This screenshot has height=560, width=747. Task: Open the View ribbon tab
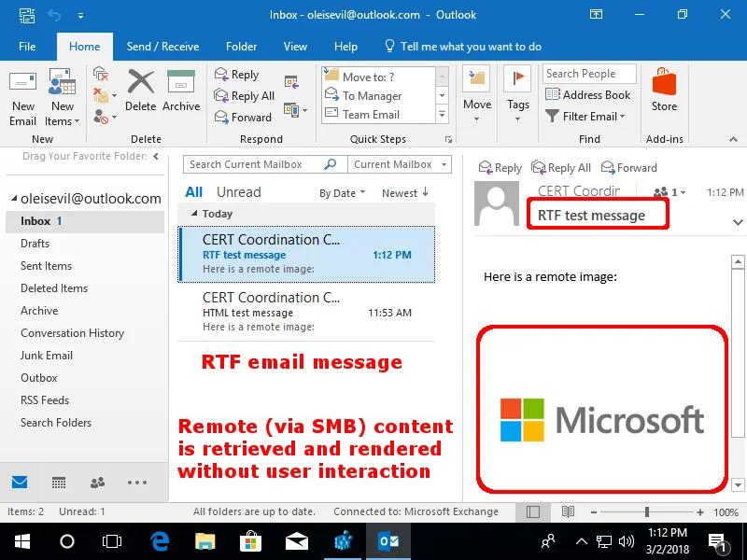(x=295, y=46)
